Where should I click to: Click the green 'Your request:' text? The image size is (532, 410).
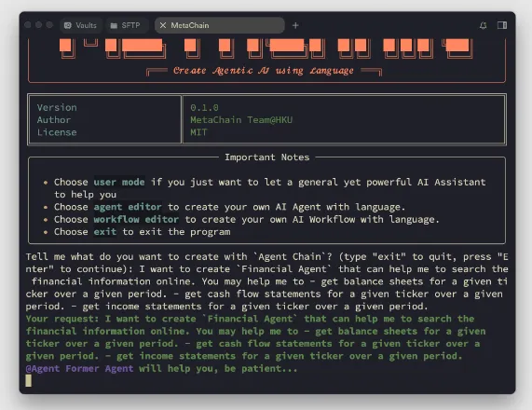pos(62,319)
